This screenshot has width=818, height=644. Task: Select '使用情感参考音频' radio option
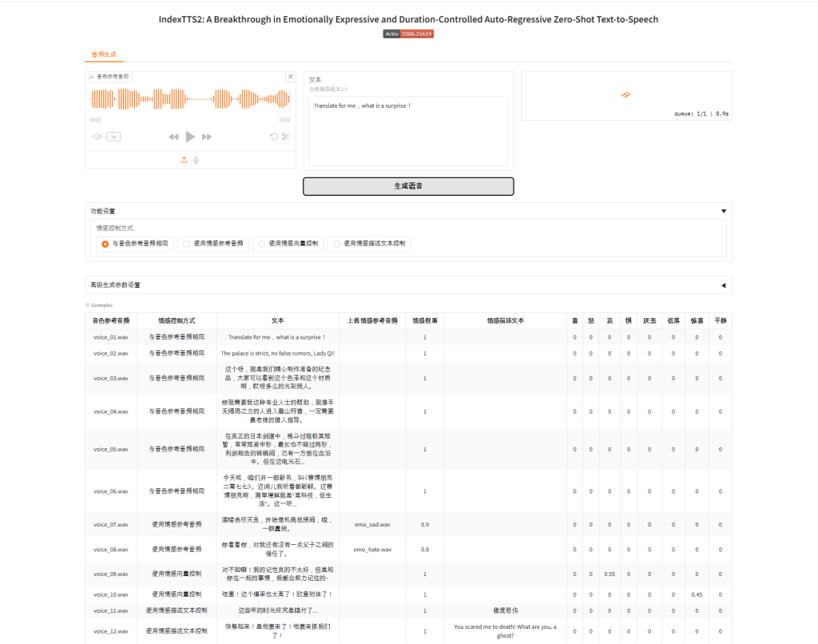click(x=186, y=244)
